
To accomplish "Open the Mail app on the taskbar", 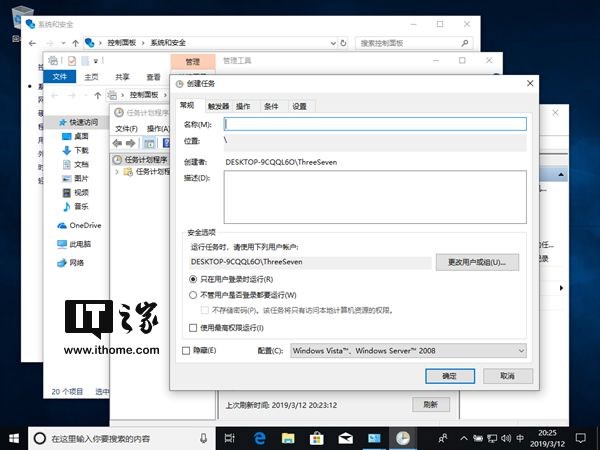I will click(x=345, y=438).
